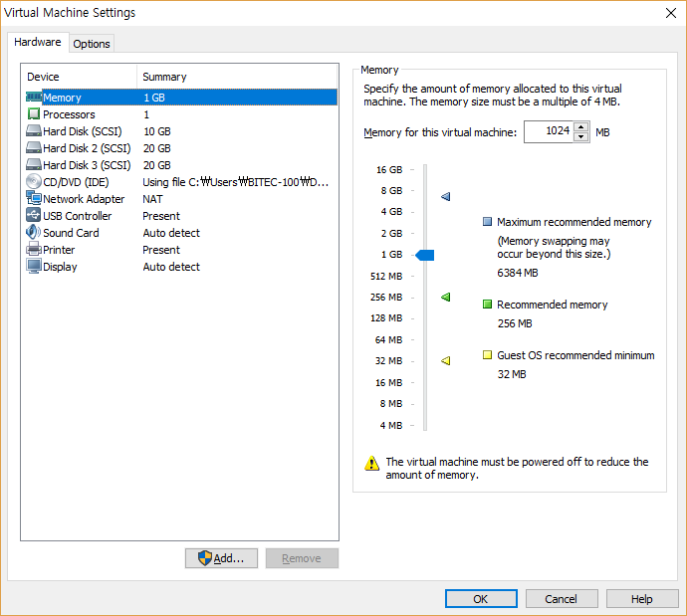
Task: Open Help for this dialog
Action: coord(642,598)
